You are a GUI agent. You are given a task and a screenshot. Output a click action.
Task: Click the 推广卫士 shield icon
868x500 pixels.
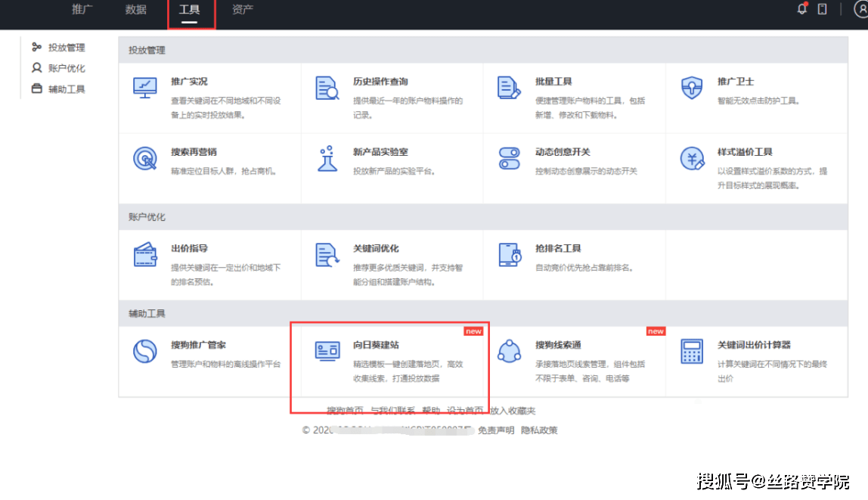(691, 88)
